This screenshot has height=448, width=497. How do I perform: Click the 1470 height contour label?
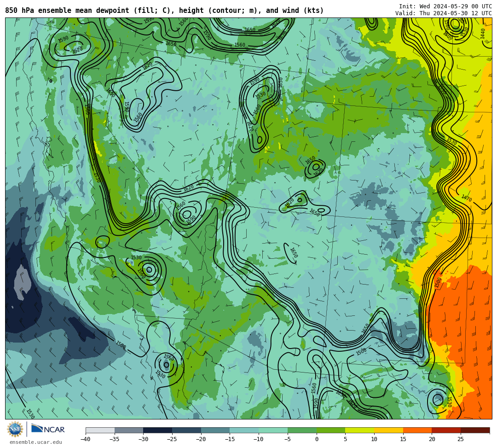(x=467, y=198)
